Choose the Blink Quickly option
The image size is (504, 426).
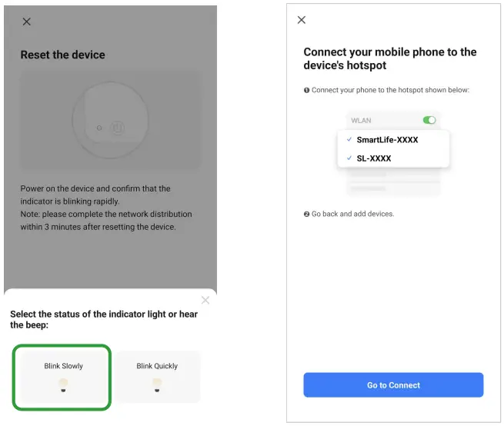[x=157, y=377]
